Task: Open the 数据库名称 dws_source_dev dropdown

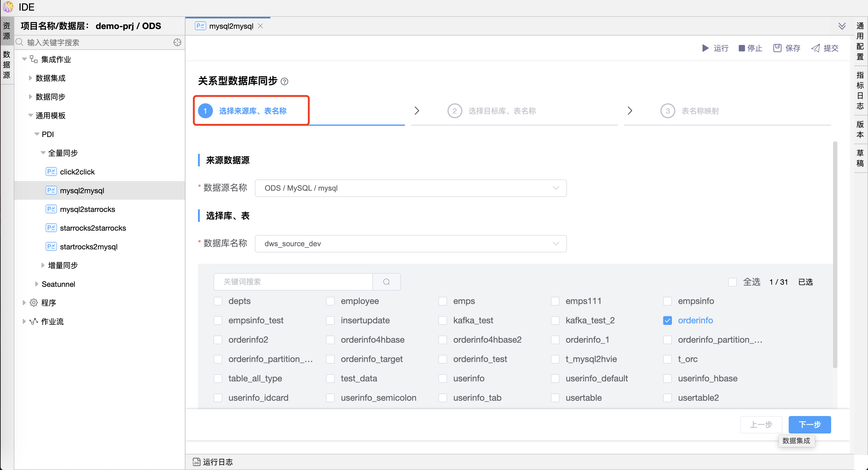Action: tap(410, 244)
